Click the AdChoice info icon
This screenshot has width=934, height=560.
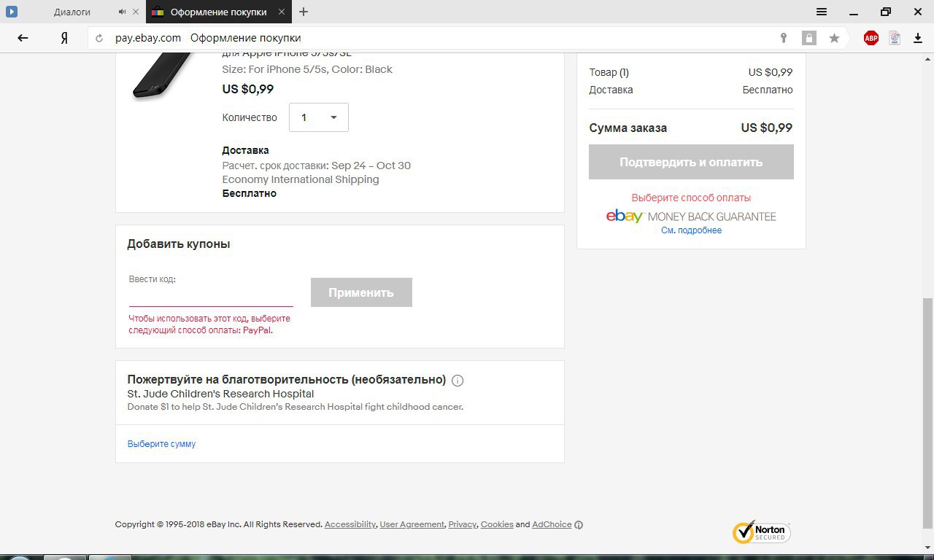click(579, 524)
